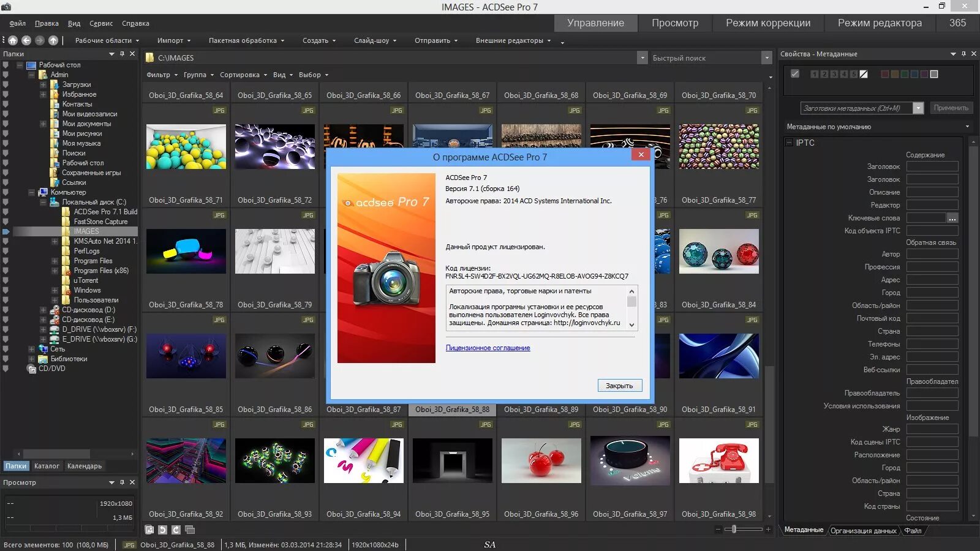Go up one folder level
Viewport: 980px width, 551px height.
[53, 40]
